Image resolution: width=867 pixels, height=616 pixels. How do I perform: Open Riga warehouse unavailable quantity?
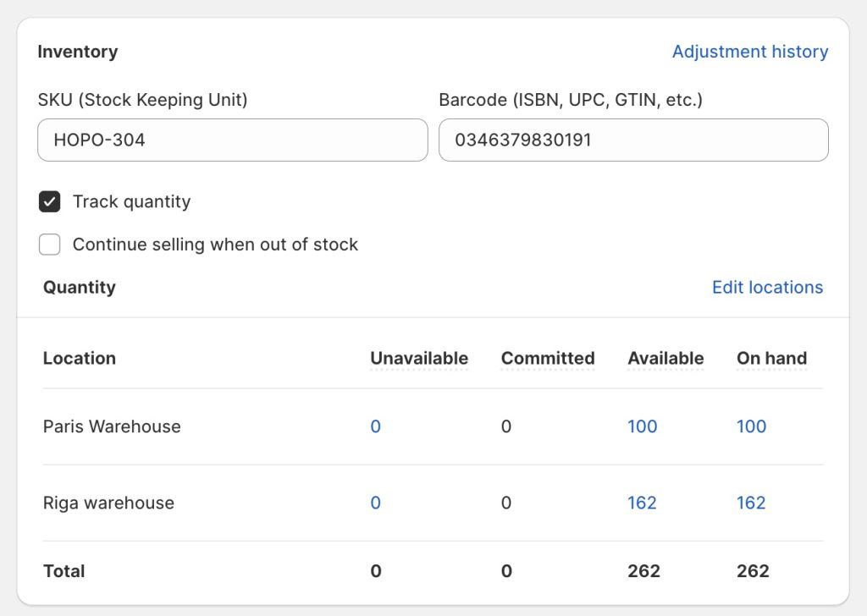[375, 503]
